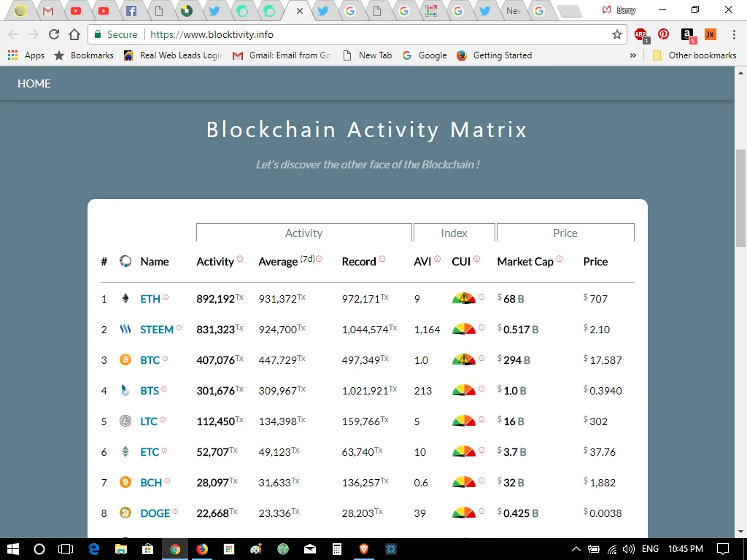Open the DOGE name link
Viewport: 747px width, 560px height.
155,513
